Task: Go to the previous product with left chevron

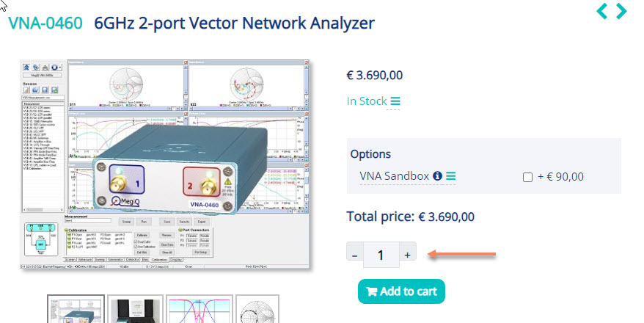Action: coord(603,11)
